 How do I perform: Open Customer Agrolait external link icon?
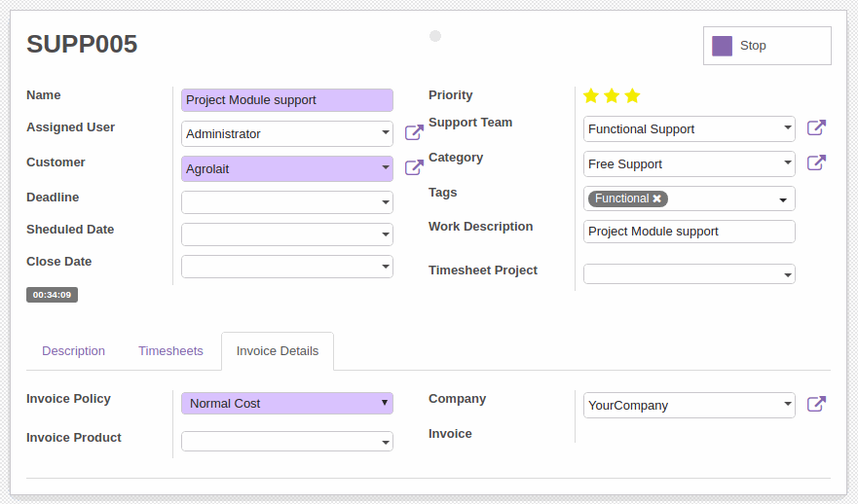(414, 167)
